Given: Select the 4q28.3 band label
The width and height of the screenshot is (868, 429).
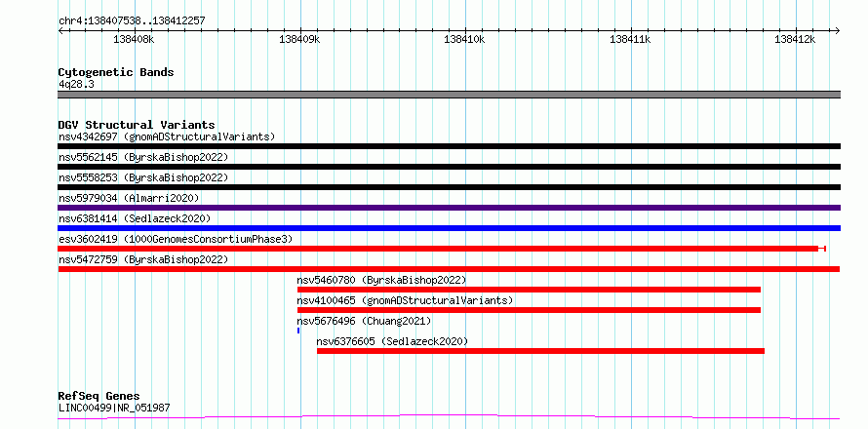Looking at the screenshot, I should pyautogui.click(x=76, y=84).
